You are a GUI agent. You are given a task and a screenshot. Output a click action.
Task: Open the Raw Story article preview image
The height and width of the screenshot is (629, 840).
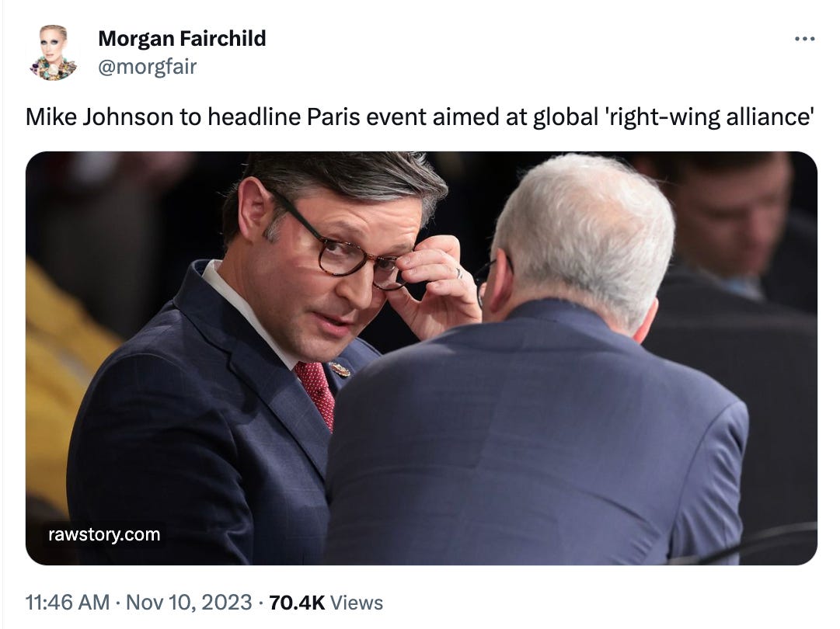421,358
